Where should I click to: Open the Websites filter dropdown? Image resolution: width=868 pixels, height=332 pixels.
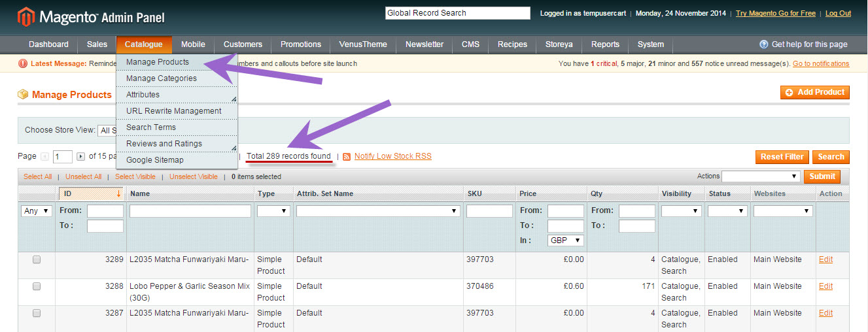pos(783,211)
